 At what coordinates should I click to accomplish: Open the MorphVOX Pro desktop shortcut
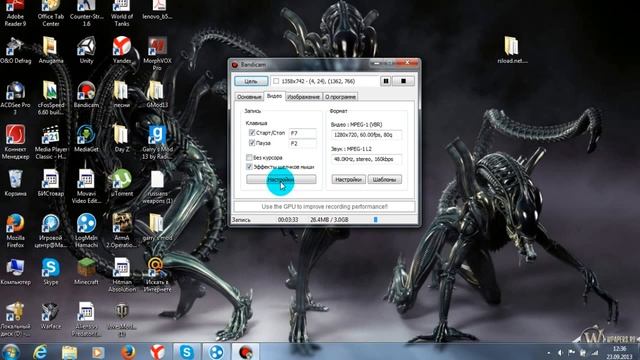[157, 53]
